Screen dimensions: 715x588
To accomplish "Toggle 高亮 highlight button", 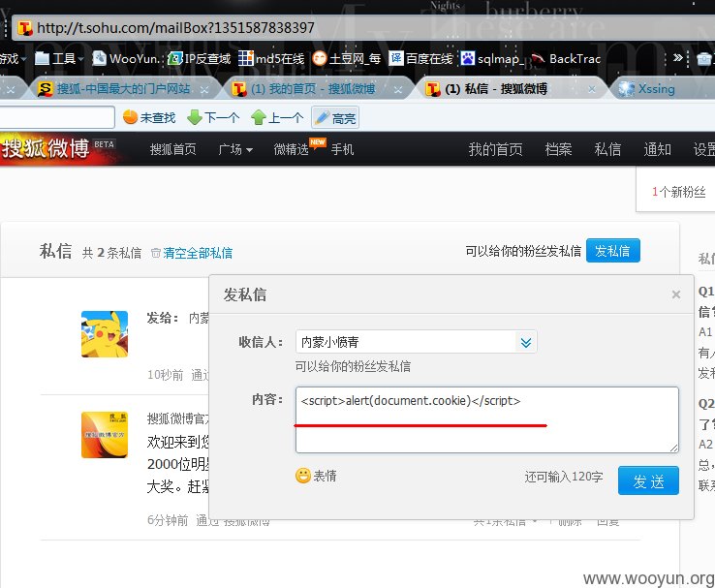I will [x=335, y=117].
